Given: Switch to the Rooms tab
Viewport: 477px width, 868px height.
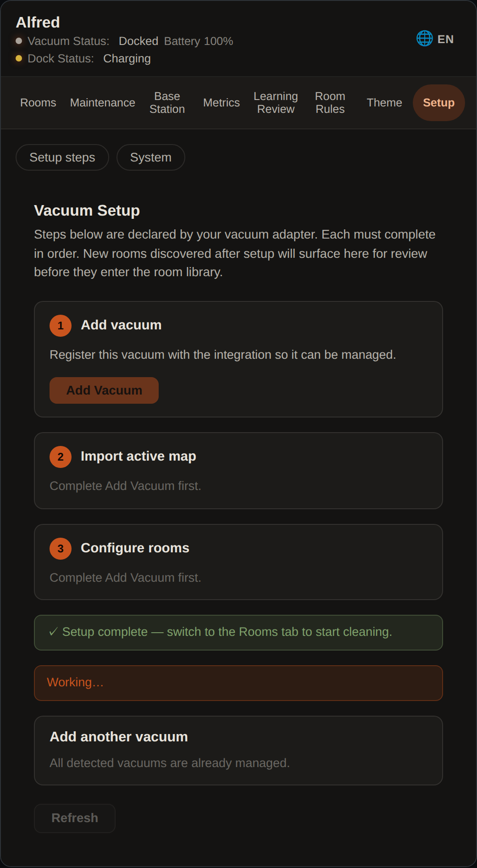Looking at the screenshot, I should 38,103.
